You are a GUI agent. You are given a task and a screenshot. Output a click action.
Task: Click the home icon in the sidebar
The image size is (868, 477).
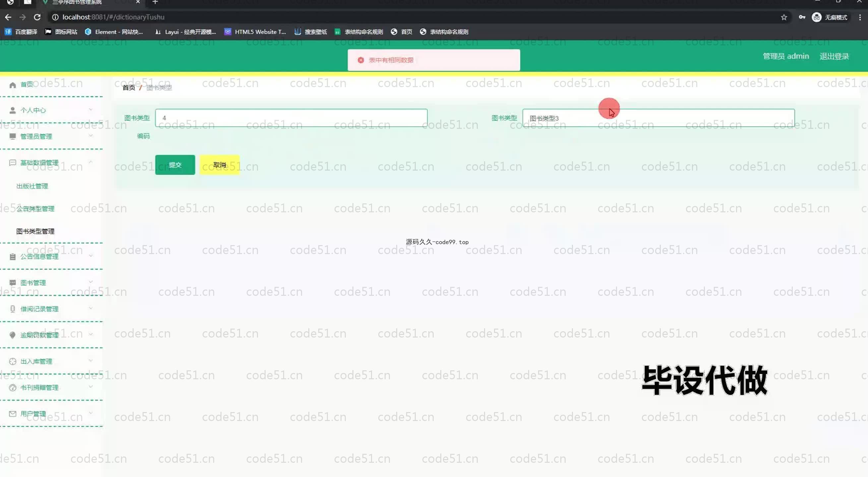[x=13, y=85]
